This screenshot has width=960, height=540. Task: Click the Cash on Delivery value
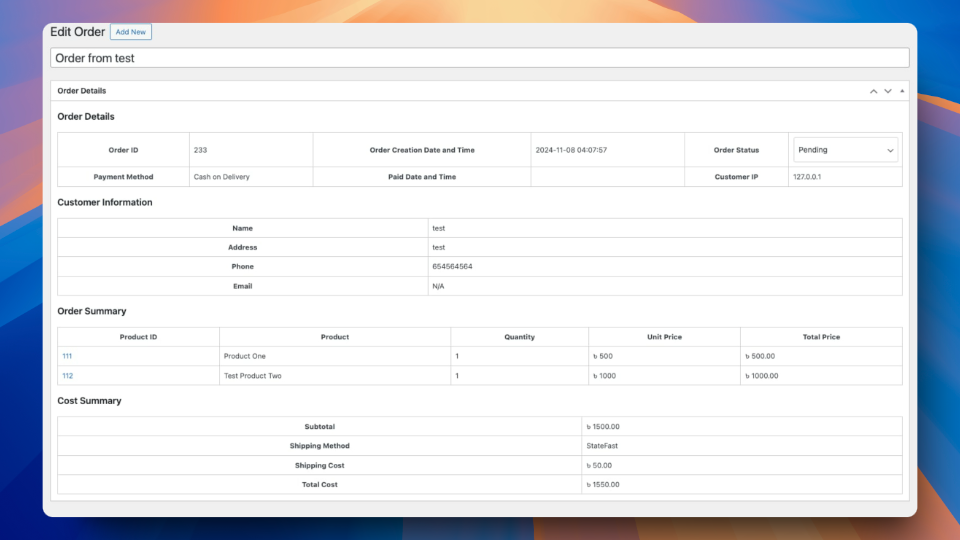pos(222,177)
